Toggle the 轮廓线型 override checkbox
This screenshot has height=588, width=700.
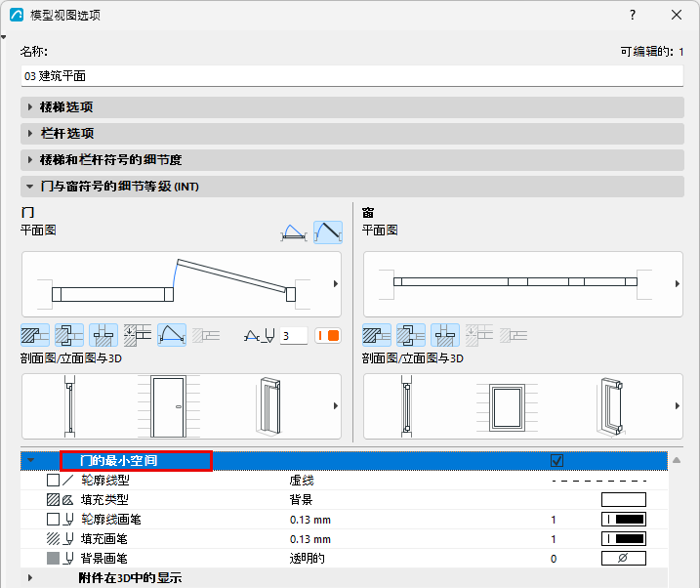tap(53, 481)
